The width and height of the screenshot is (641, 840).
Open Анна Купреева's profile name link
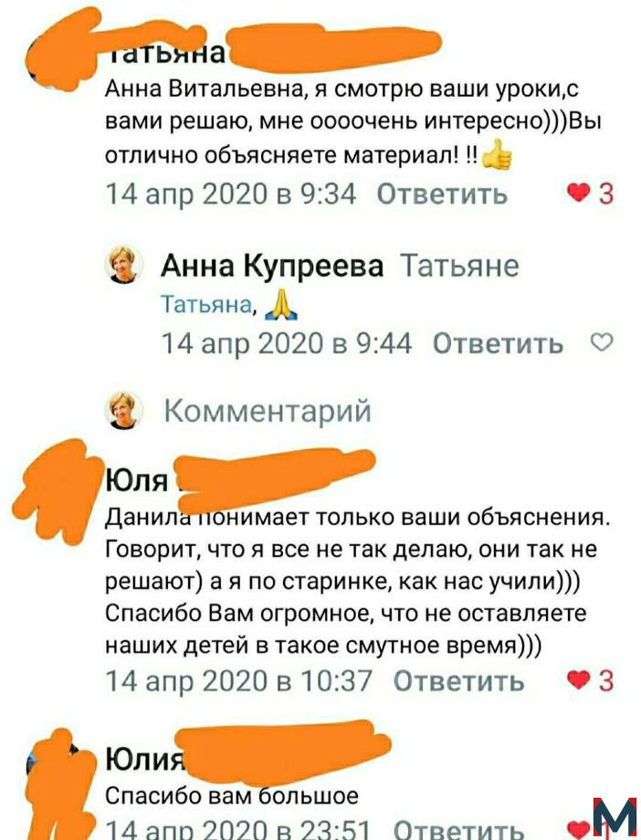pyautogui.click(x=272, y=266)
